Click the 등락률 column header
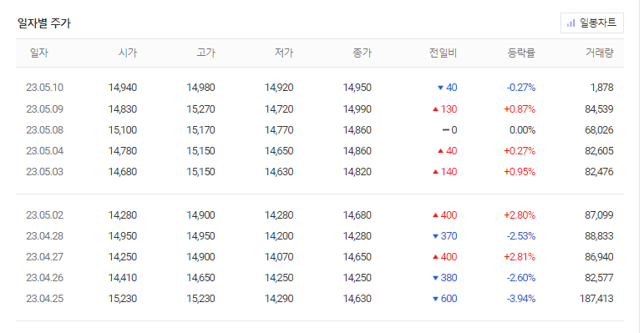The width and height of the screenshot is (644, 333). 521,53
